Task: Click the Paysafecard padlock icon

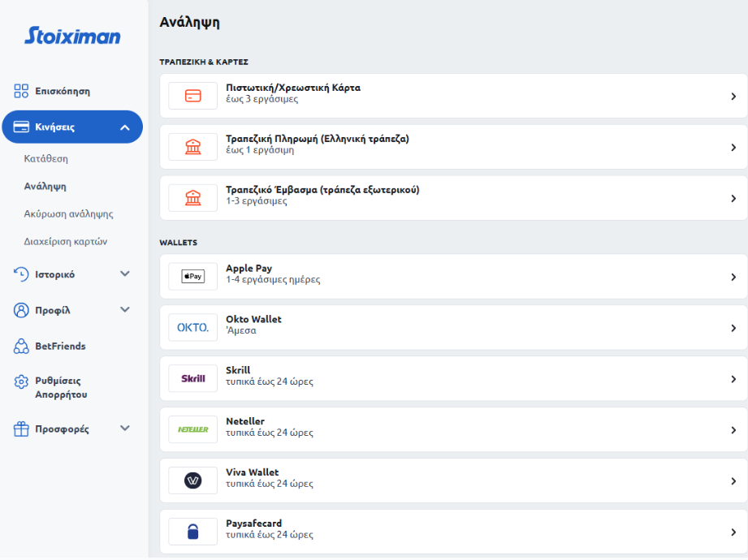Action: point(192,532)
